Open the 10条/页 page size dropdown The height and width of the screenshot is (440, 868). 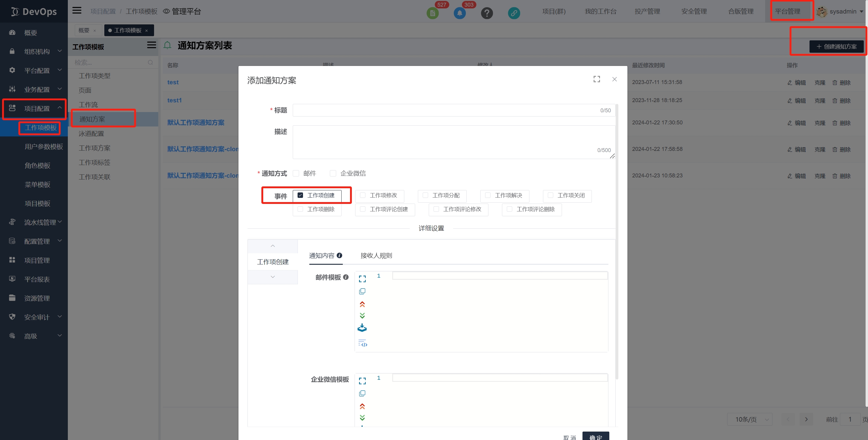tap(750, 419)
